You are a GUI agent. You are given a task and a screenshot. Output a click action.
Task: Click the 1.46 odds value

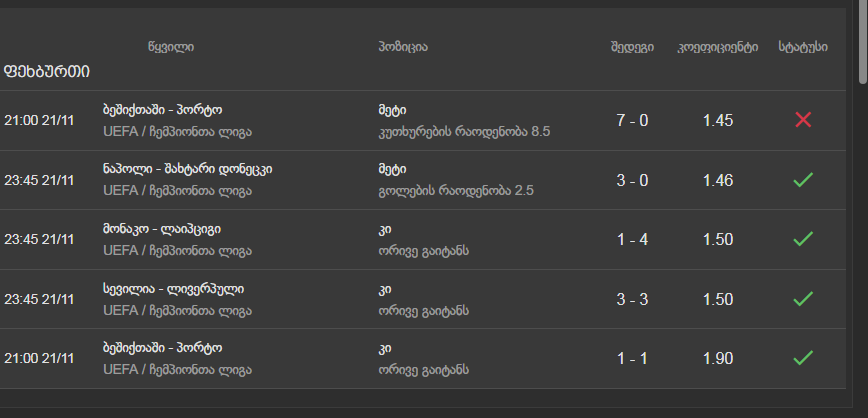tap(718, 180)
